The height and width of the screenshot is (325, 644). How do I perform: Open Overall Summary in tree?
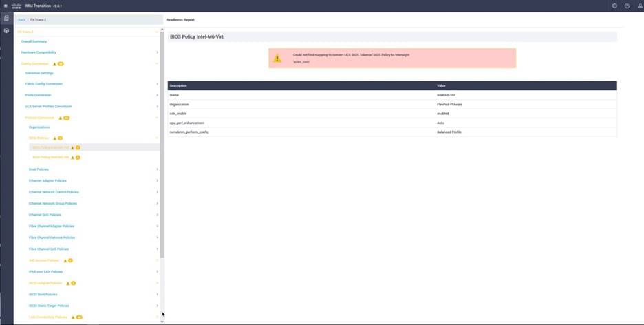tap(34, 41)
